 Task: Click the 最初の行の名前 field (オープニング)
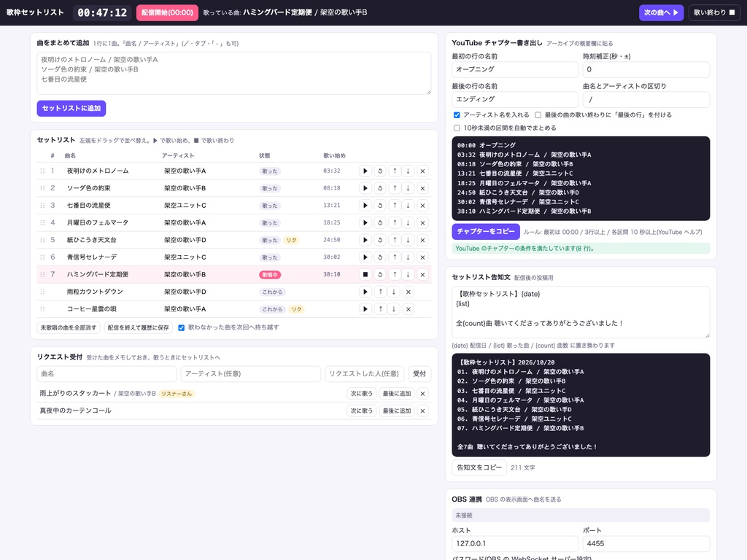(515, 69)
